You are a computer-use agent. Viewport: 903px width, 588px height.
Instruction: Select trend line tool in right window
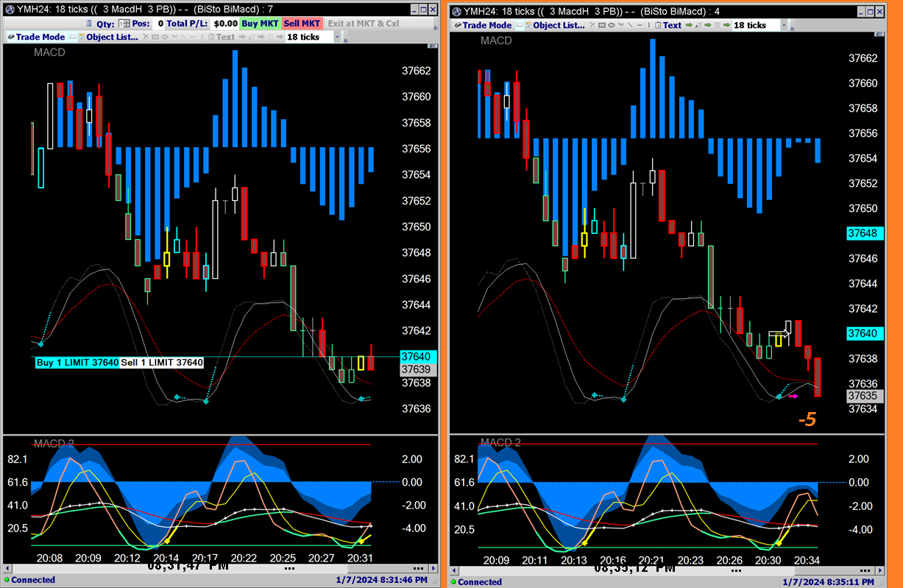click(x=630, y=25)
